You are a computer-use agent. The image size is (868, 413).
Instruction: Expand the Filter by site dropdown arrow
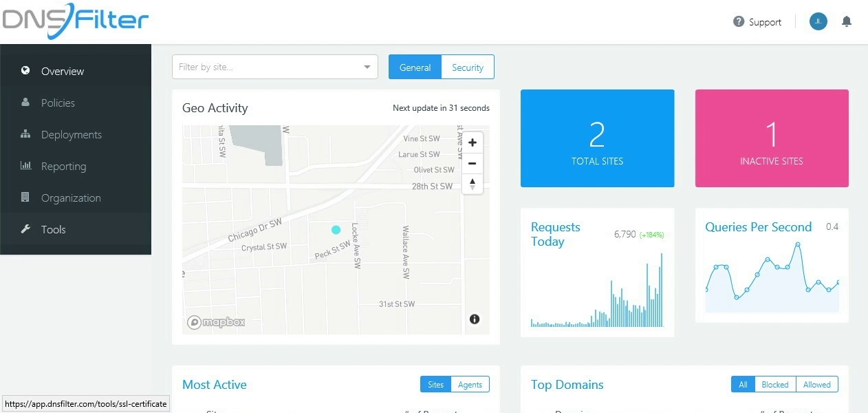tap(367, 67)
